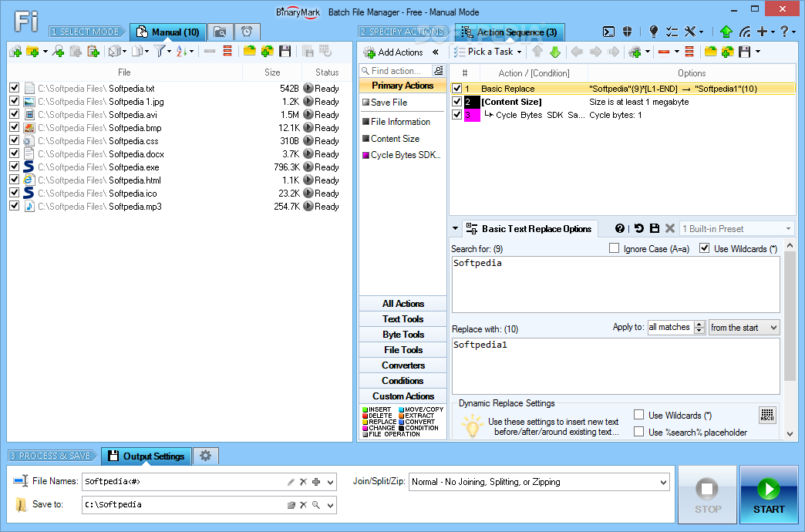Screen dimensions: 805x532
Task: Expand the Save to path dropdown arrow
Action: pos(331,505)
